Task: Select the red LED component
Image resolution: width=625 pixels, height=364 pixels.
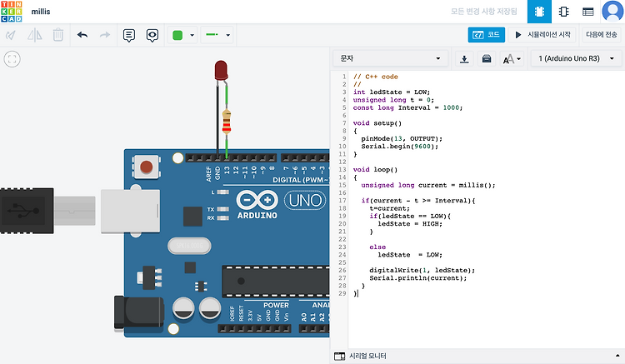Action: [x=221, y=70]
